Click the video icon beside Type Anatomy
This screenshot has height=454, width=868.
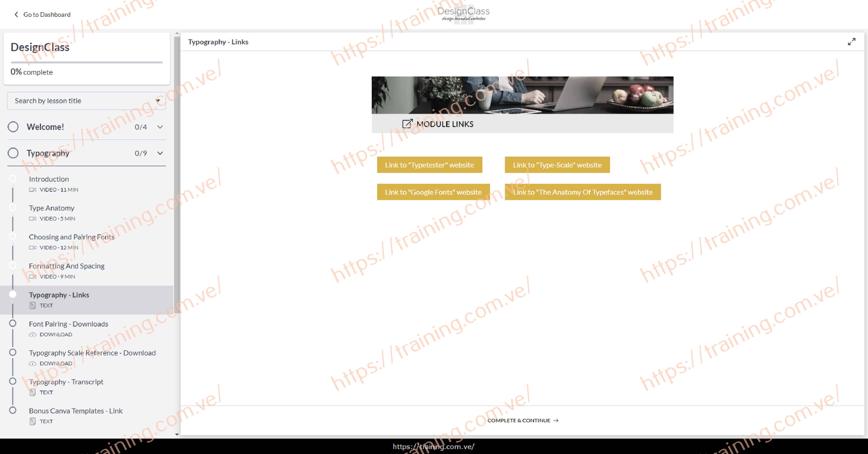tap(33, 219)
